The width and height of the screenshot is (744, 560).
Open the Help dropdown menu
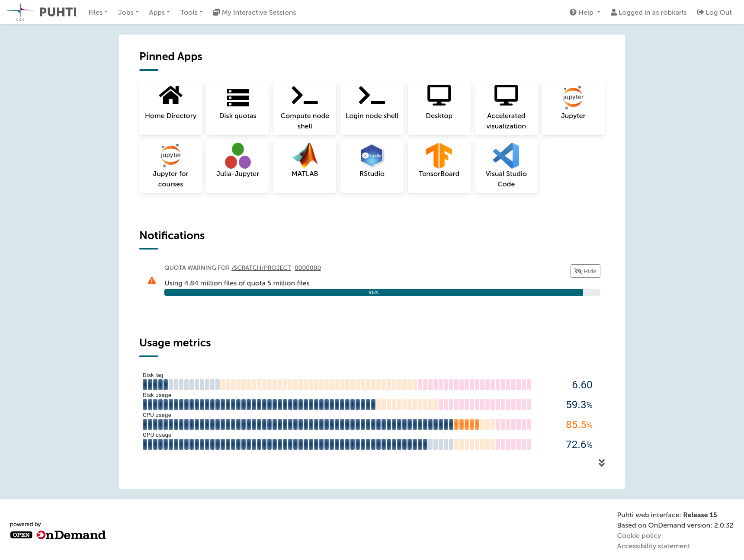[x=585, y=13]
